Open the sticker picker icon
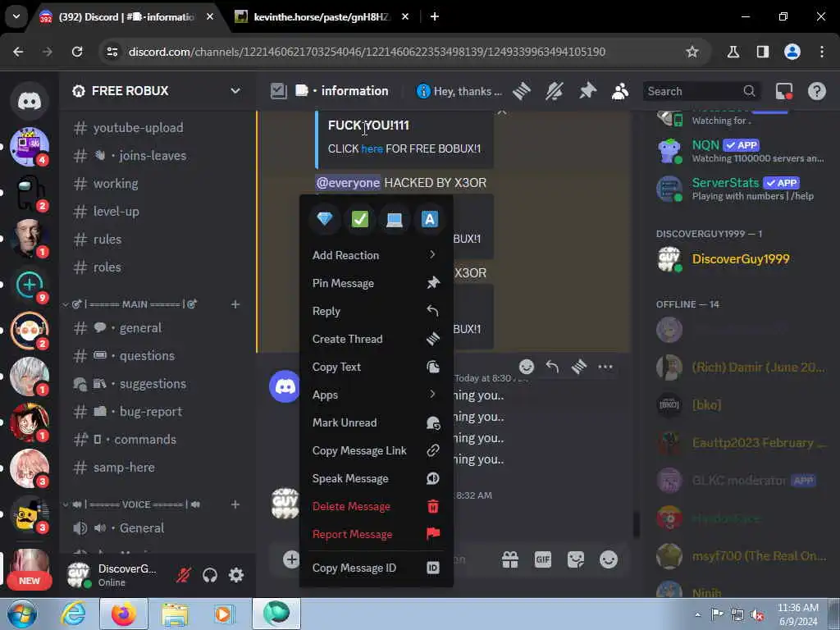The width and height of the screenshot is (840, 630). [576, 559]
